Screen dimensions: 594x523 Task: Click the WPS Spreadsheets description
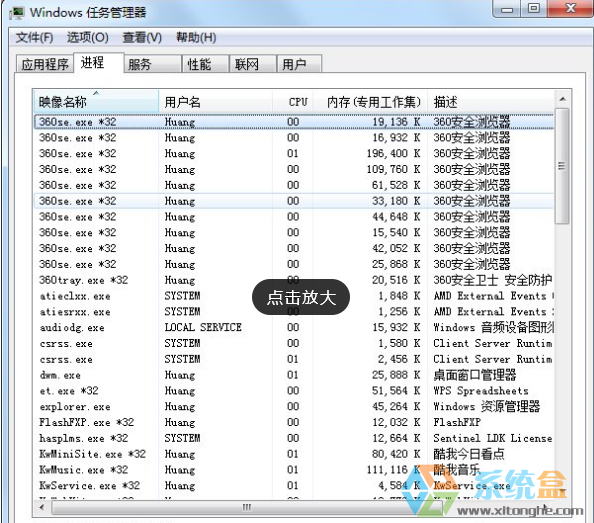click(x=481, y=391)
